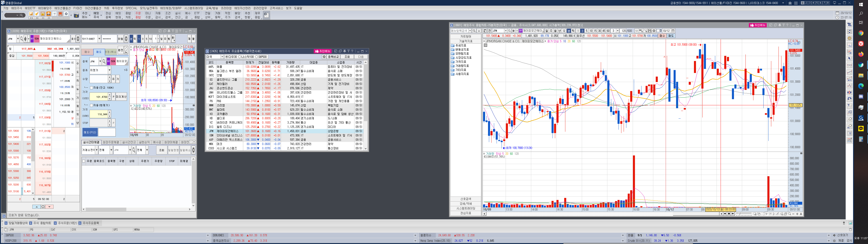Viewport: 868px width, 244px height.
Task: Check the 자동(잔고 100%) checkbox
Action: [92, 88]
